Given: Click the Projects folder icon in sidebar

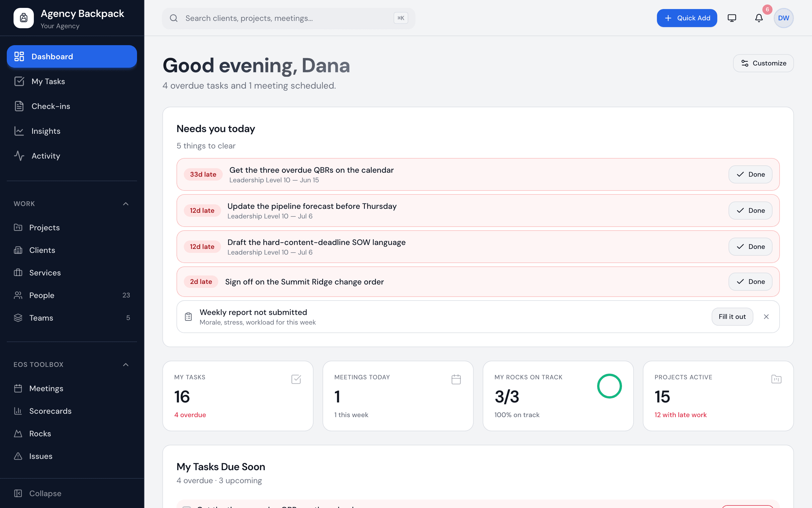Looking at the screenshot, I should (x=18, y=227).
